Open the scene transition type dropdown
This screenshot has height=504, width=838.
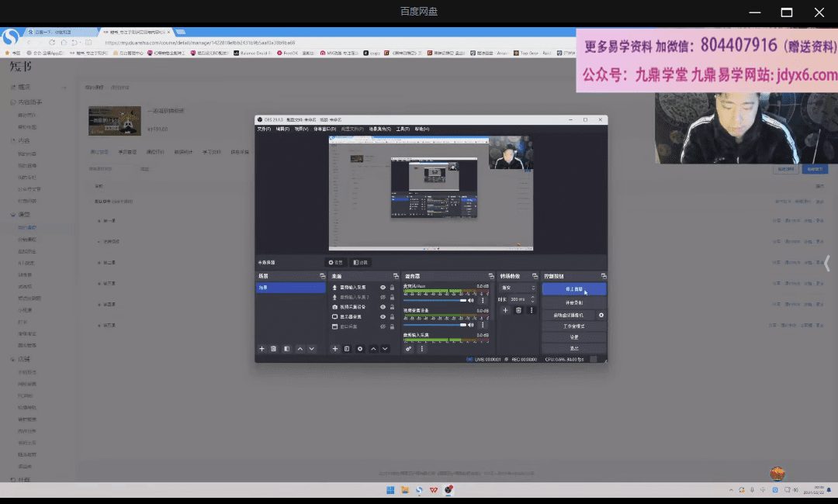[518, 288]
